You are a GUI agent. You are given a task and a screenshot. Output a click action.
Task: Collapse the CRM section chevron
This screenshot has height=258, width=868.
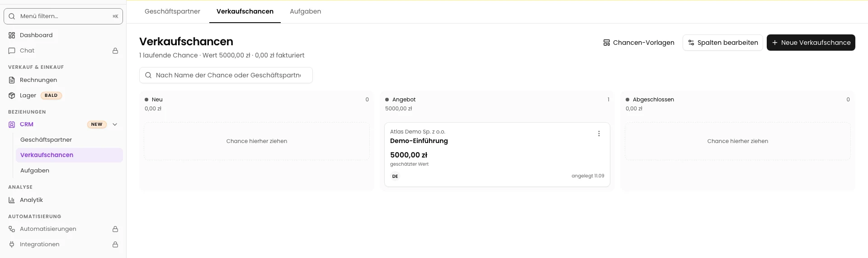115,124
